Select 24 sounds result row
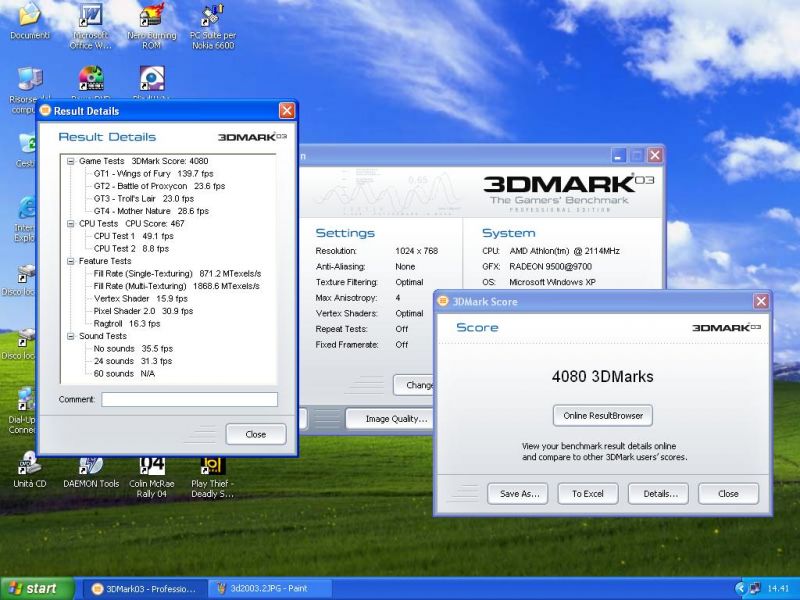 coord(133,361)
